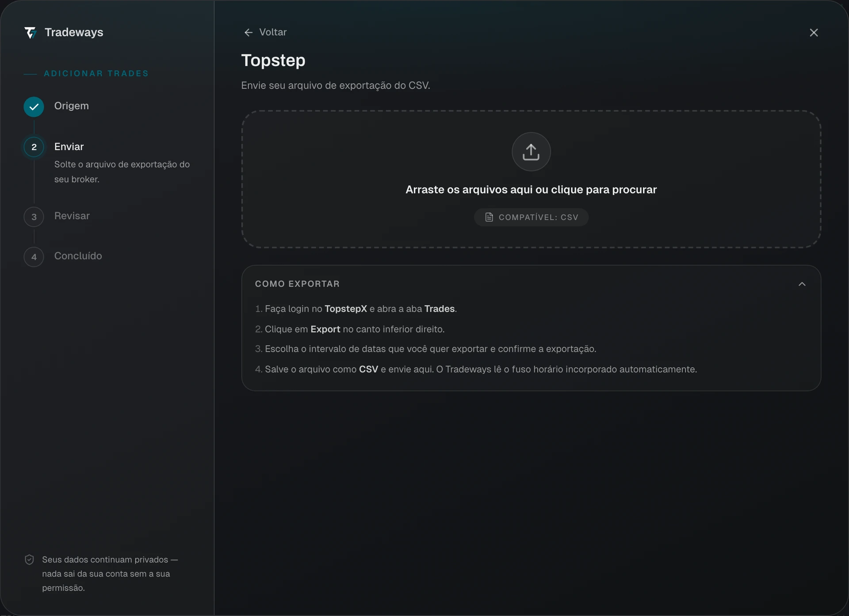Select step 2 circle for Enviar
The height and width of the screenshot is (616, 849).
click(x=34, y=147)
